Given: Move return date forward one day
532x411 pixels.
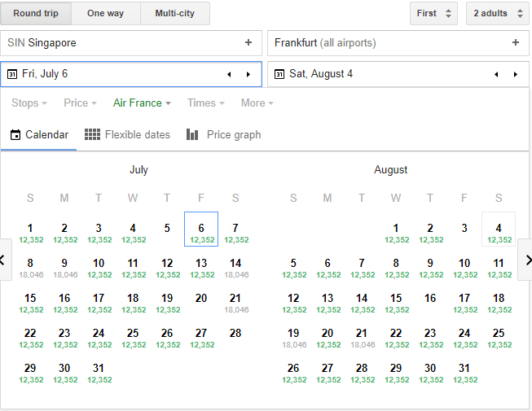Looking at the screenshot, I should [516, 74].
